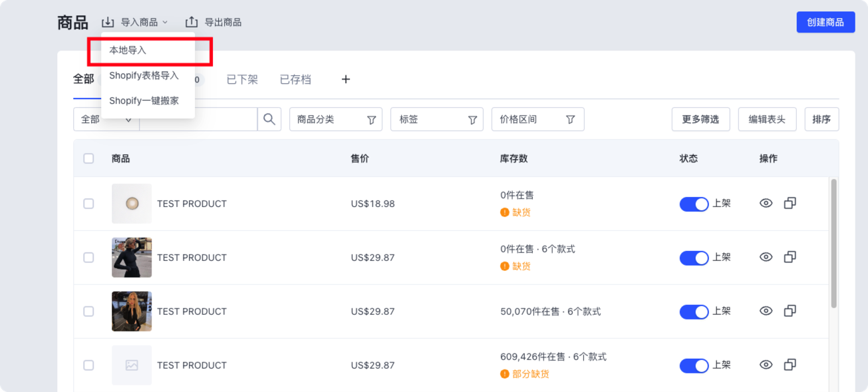Tick checkbox of product with 609,426件在售

88,365
